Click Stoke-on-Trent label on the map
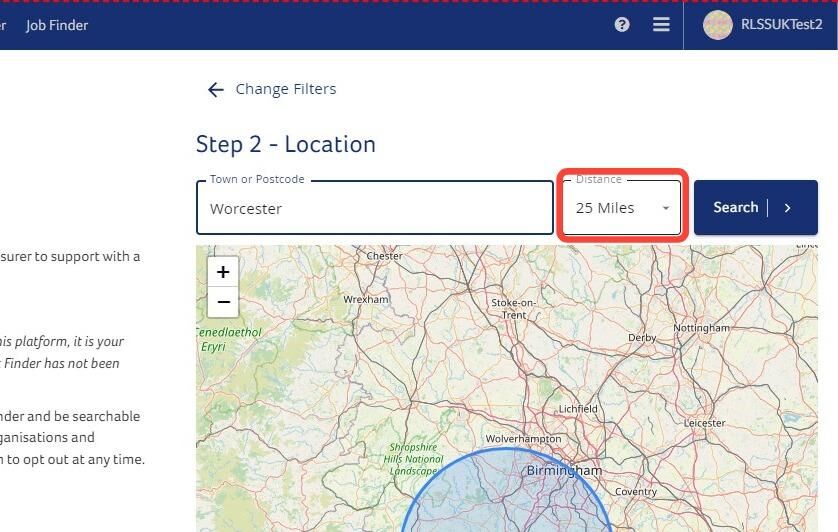The height and width of the screenshot is (532, 838). pyautogui.click(x=514, y=309)
